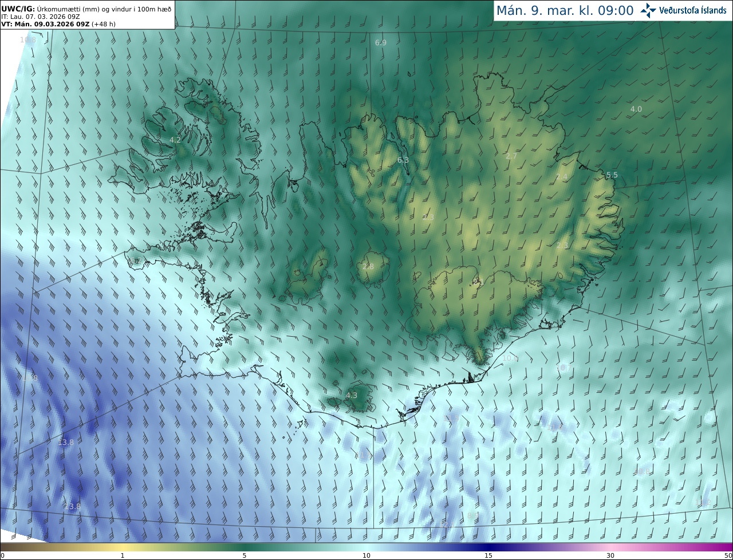Click the 4.0 value in the northeast sea
Image resolution: width=733 pixels, height=560 pixels.
click(x=636, y=109)
